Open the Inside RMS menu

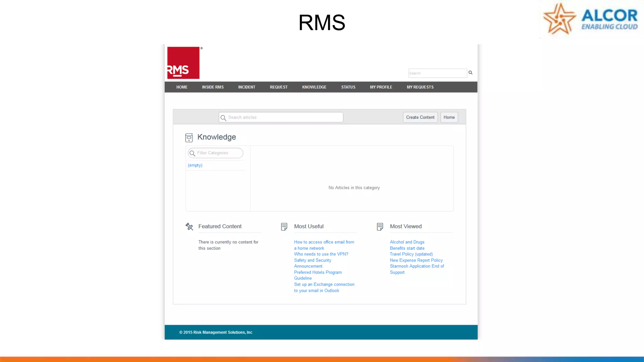pos(213,87)
